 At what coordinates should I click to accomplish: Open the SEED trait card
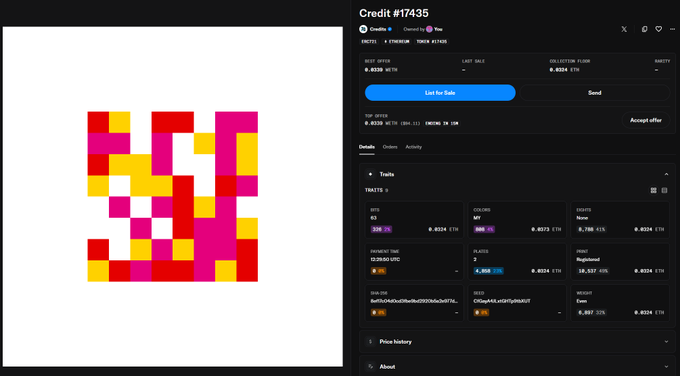click(517, 303)
